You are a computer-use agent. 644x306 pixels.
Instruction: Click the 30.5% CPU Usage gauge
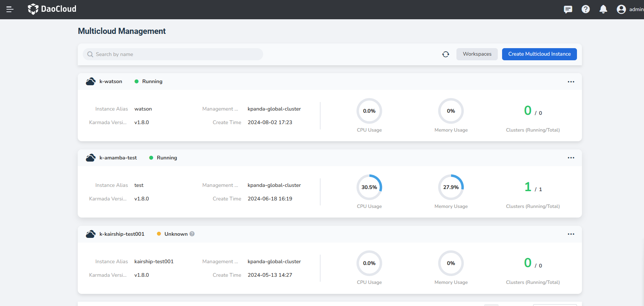point(369,187)
